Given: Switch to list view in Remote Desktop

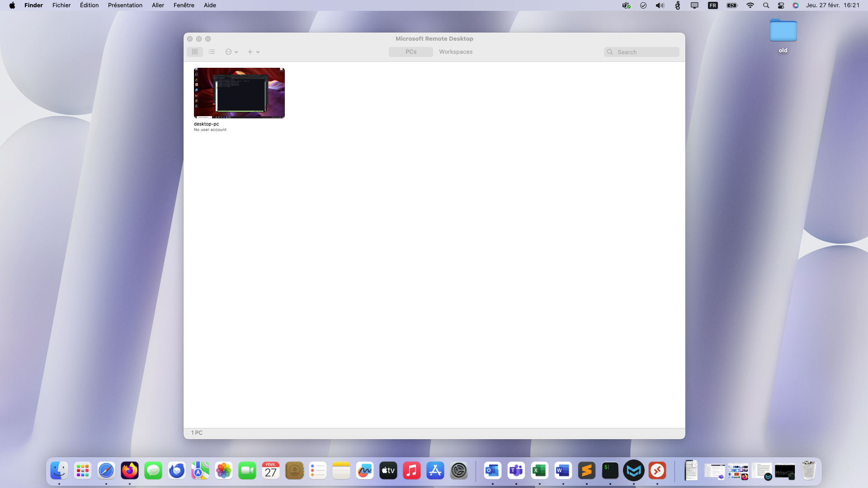Looking at the screenshot, I should pos(212,52).
